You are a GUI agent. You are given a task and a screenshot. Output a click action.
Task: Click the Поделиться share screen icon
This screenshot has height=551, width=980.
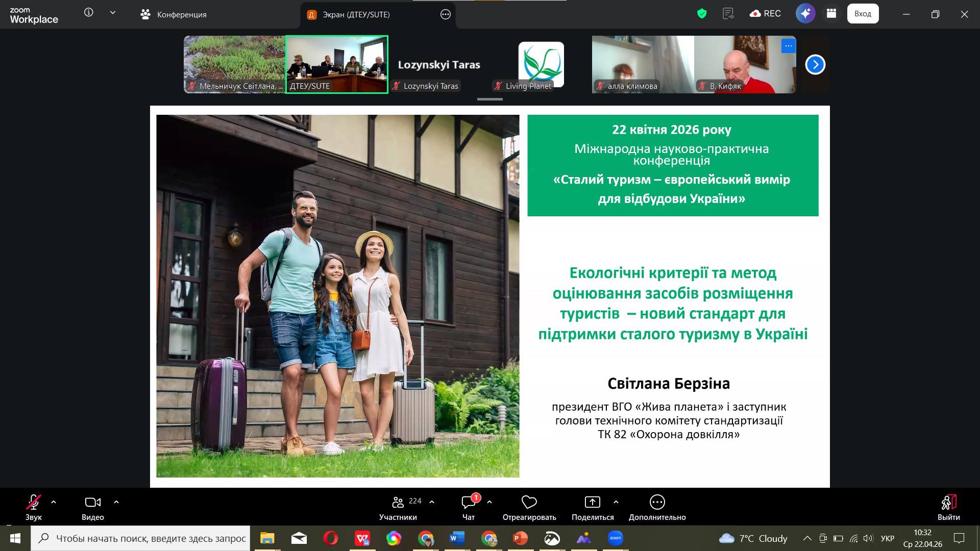[x=592, y=503]
